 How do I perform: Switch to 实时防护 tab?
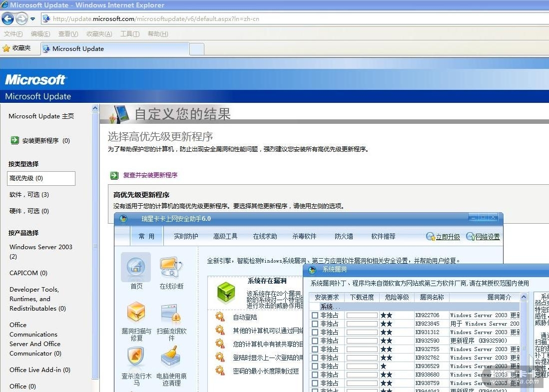[x=186, y=237]
